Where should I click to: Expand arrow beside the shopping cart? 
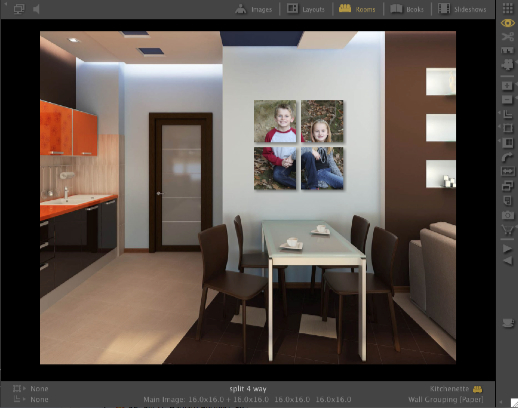(516, 227)
